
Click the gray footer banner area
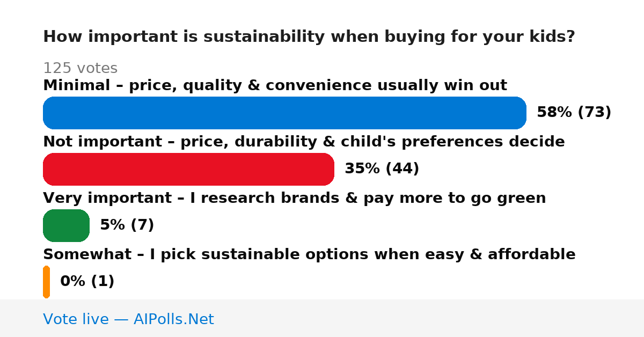pyautogui.click(x=322, y=318)
